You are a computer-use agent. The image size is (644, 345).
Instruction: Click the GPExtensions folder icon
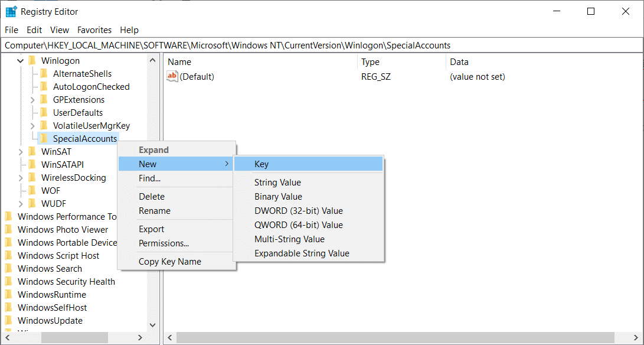[44, 100]
